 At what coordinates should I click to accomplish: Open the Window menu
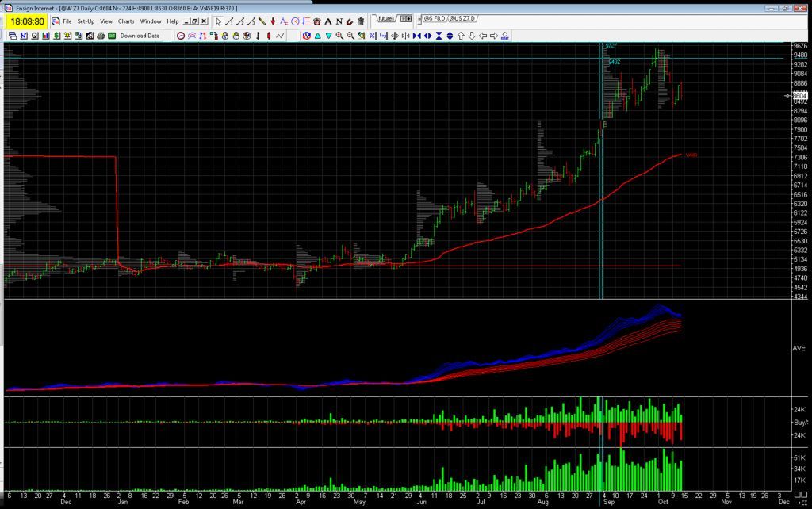pos(151,21)
